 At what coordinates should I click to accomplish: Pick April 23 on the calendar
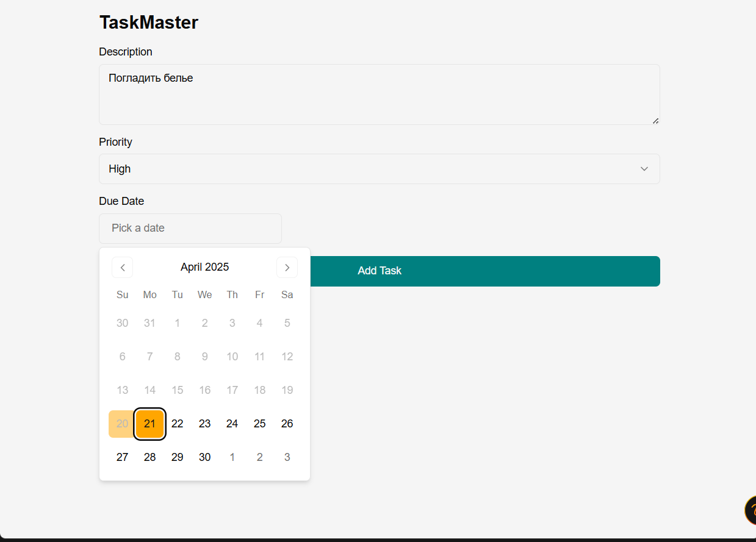coord(204,424)
